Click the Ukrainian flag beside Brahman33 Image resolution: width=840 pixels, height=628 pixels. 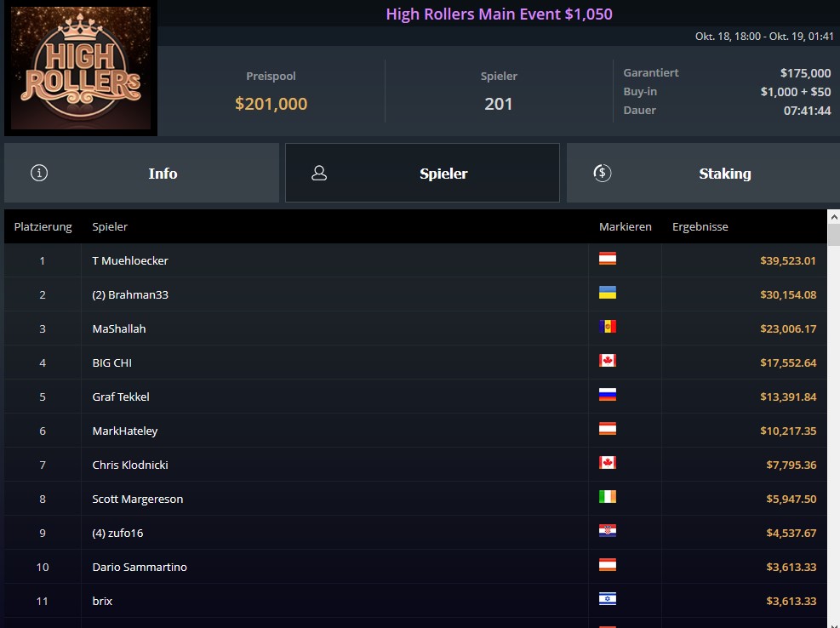click(608, 293)
